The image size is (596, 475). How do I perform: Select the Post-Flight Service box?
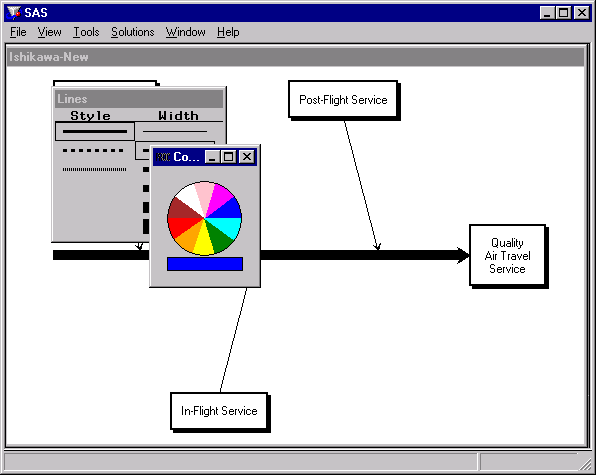[343, 100]
